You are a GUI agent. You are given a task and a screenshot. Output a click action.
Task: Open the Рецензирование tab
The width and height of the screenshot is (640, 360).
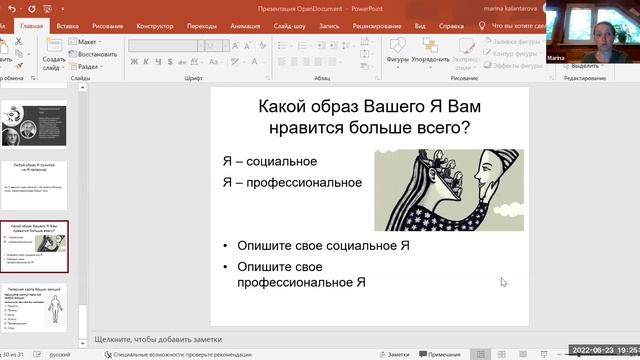point(377,26)
